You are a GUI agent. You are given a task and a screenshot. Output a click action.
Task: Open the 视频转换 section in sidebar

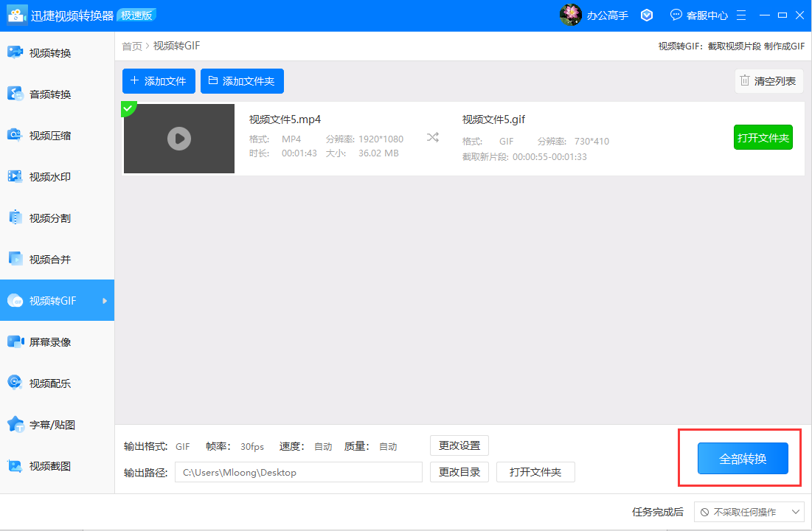49,53
